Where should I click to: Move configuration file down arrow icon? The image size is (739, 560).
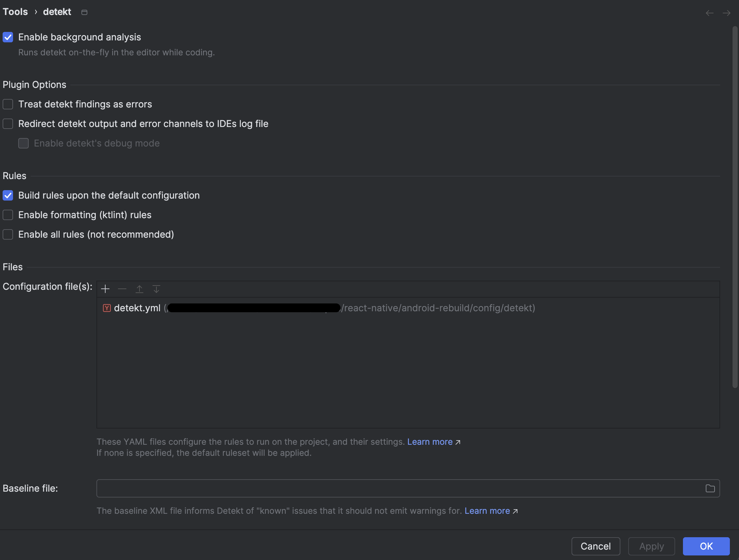pos(156,289)
